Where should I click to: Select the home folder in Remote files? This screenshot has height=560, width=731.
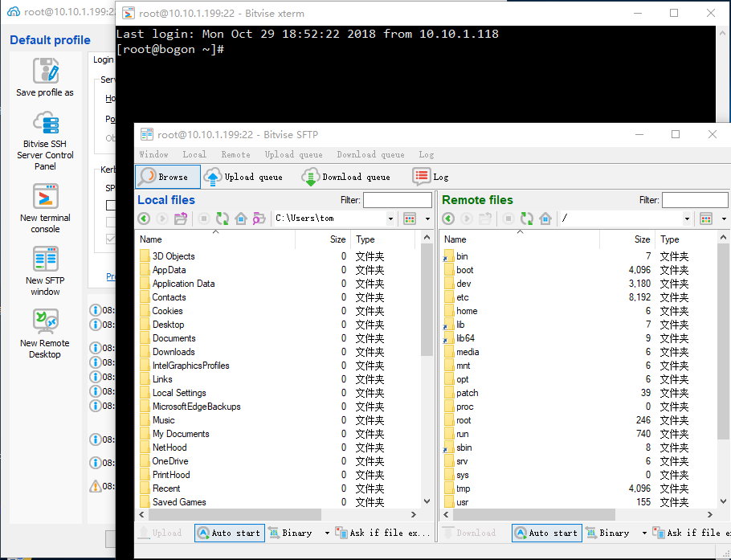[x=467, y=311]
